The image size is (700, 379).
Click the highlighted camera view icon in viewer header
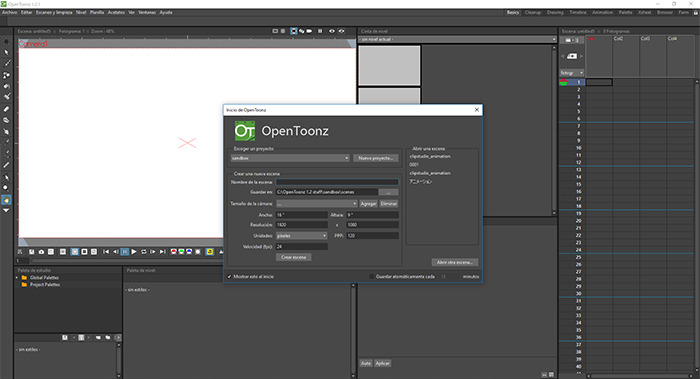pyautogui.click(x=294, y=31)
